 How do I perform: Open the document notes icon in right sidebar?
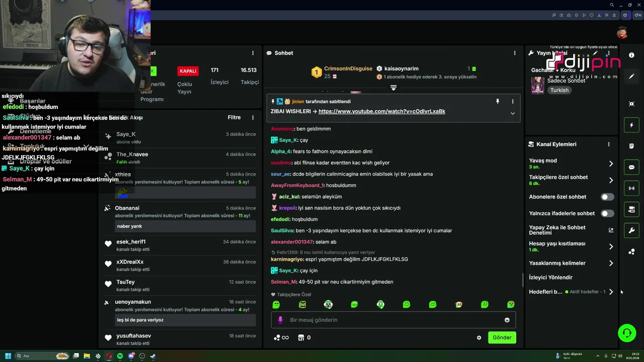631,146
